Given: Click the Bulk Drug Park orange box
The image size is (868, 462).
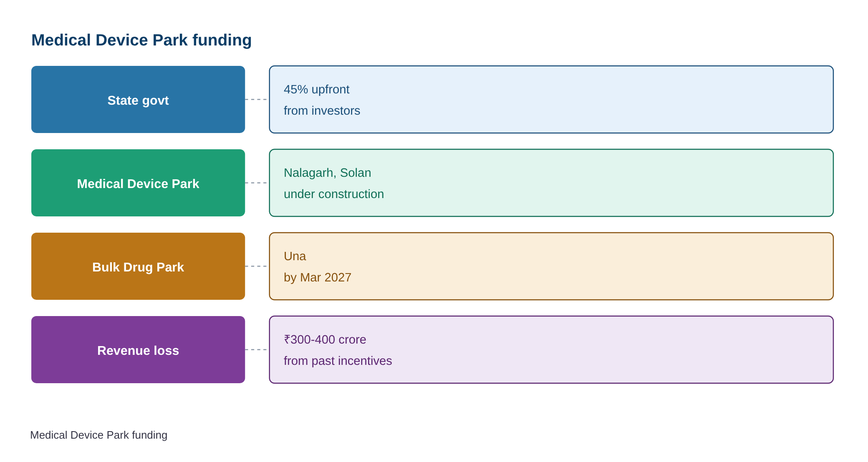Looking at the screenshot, I should [138, 266].
